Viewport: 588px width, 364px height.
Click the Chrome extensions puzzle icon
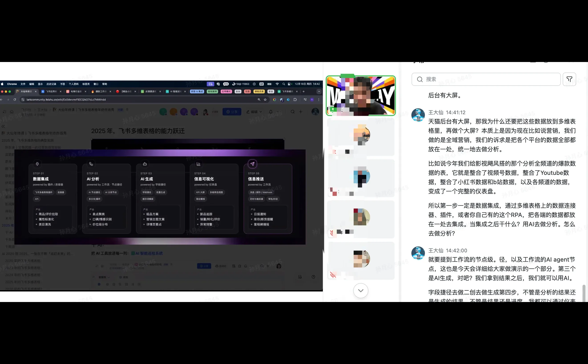[295, 99]
